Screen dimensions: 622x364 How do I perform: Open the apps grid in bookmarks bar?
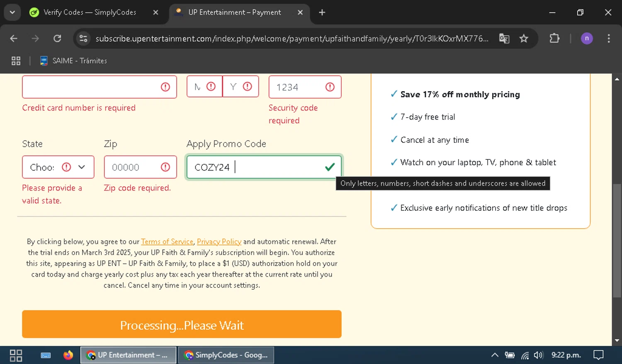click(x=16, y=61)
